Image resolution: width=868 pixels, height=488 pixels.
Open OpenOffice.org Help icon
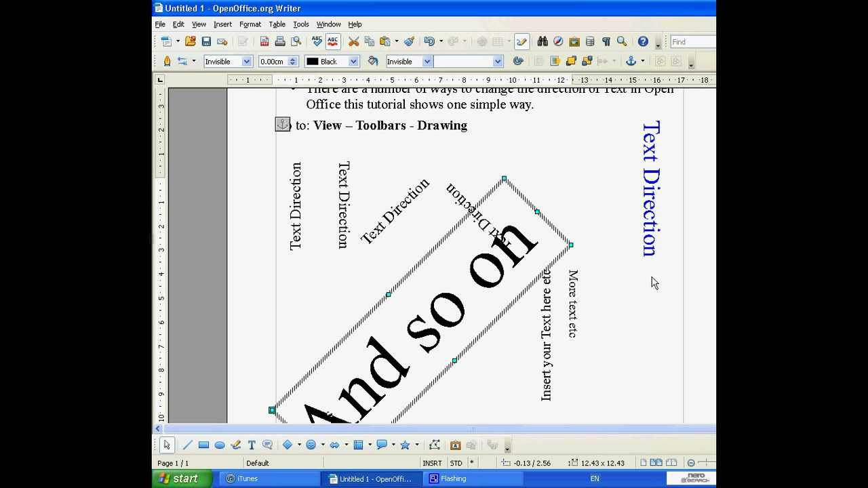(643, 42)
